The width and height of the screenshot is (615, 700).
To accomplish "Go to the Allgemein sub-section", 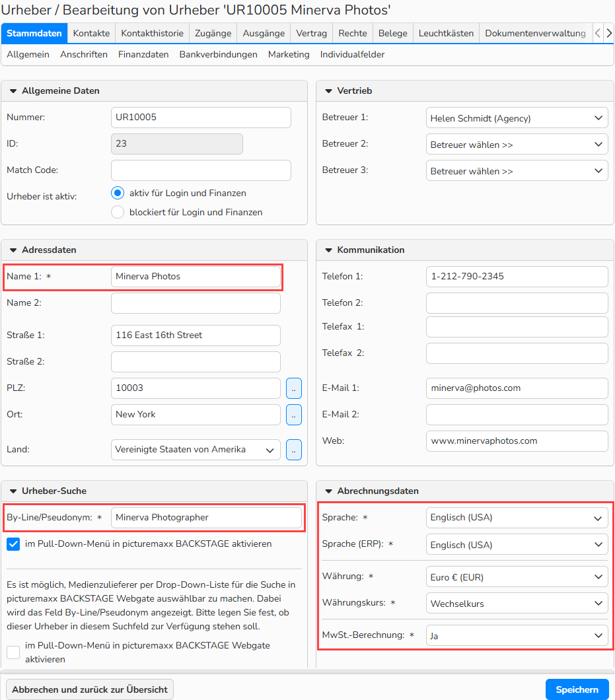I will [x=28, y=54].
